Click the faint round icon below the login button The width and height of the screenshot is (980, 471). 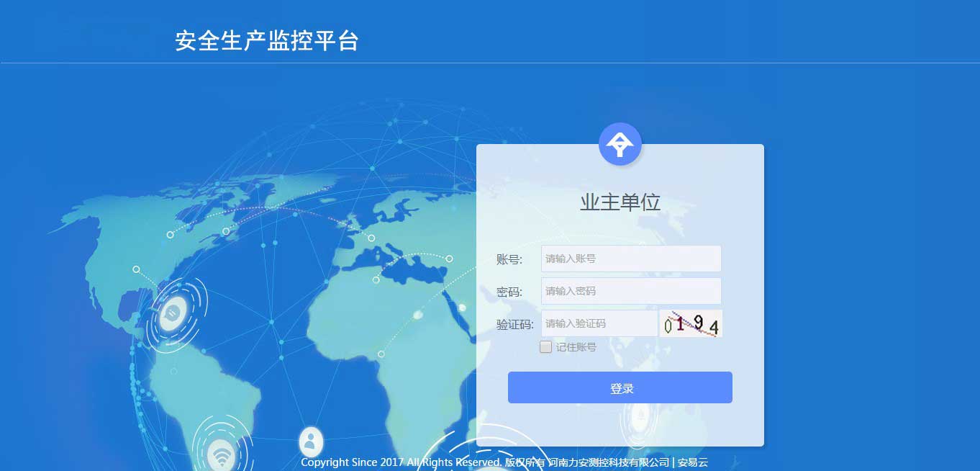pos(640,416)
